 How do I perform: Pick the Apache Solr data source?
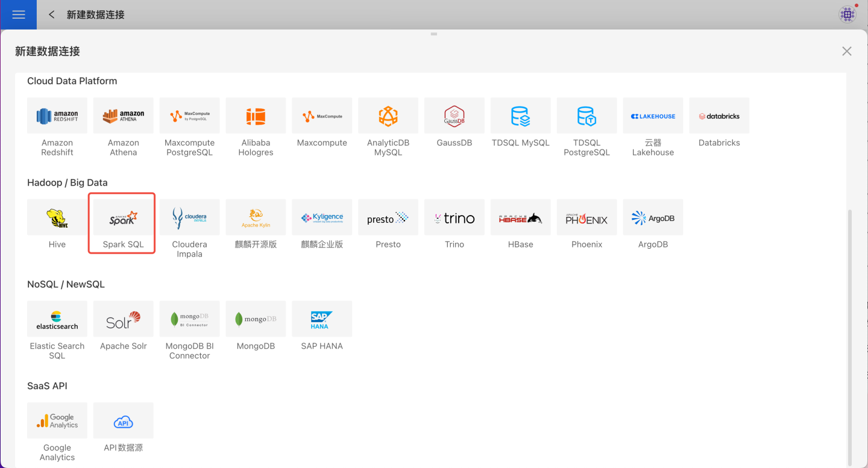(x=123, y=320)
